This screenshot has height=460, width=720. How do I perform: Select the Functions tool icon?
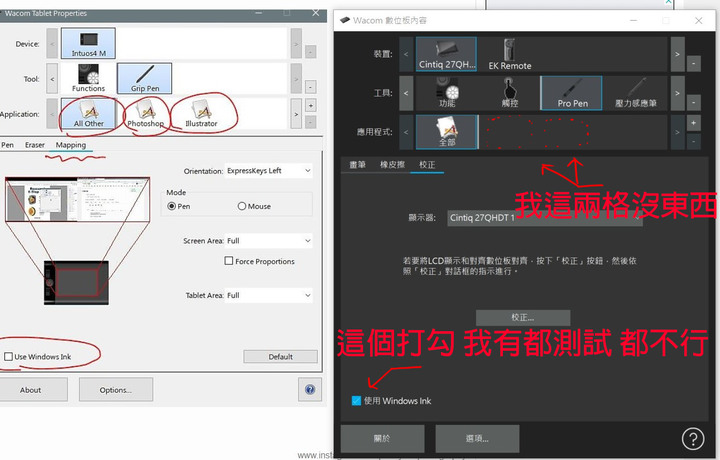coord(88,79)
